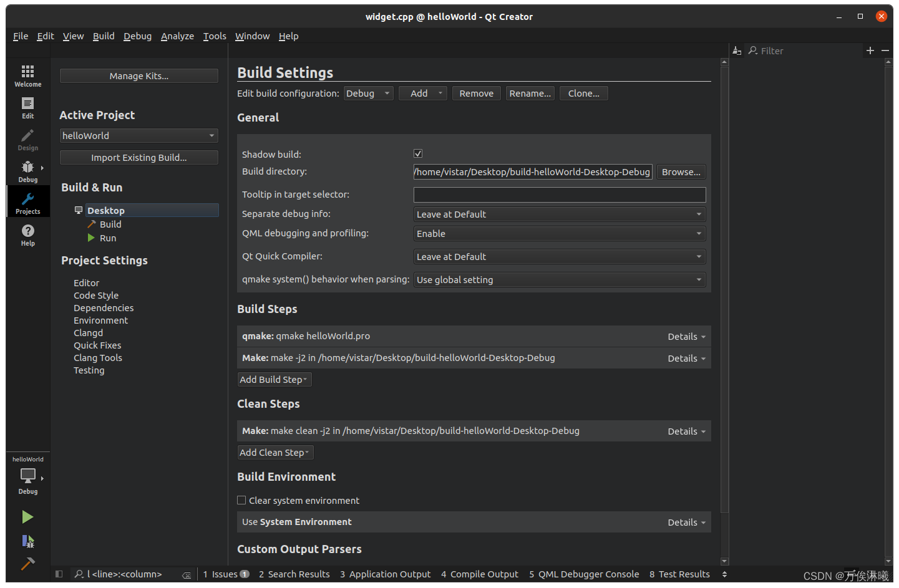Open Separate debug info dropdown
This screenshot has height=588, width=899.
pos(560,214)
